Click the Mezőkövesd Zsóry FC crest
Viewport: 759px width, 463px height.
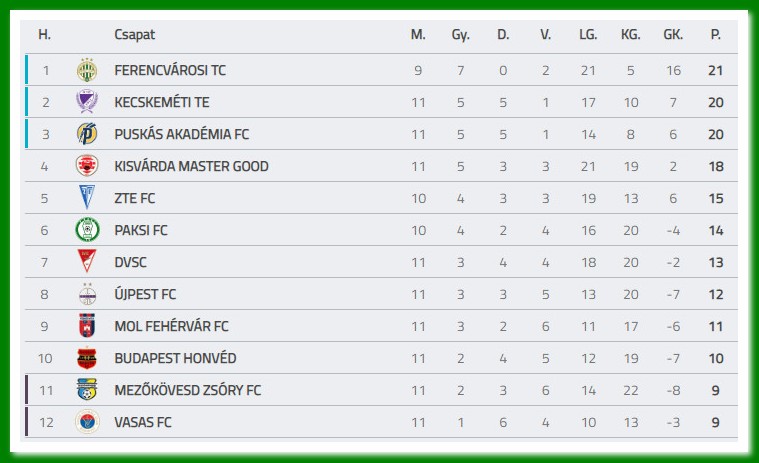87,390
